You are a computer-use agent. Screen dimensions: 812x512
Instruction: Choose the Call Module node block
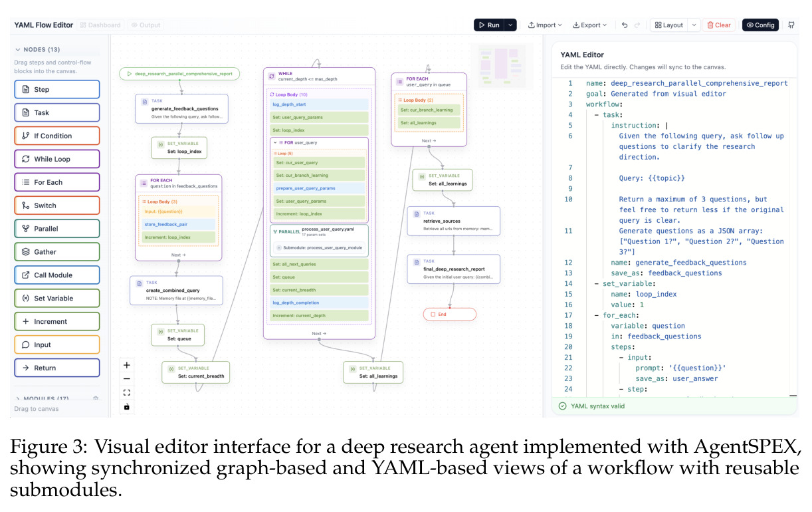57,275
